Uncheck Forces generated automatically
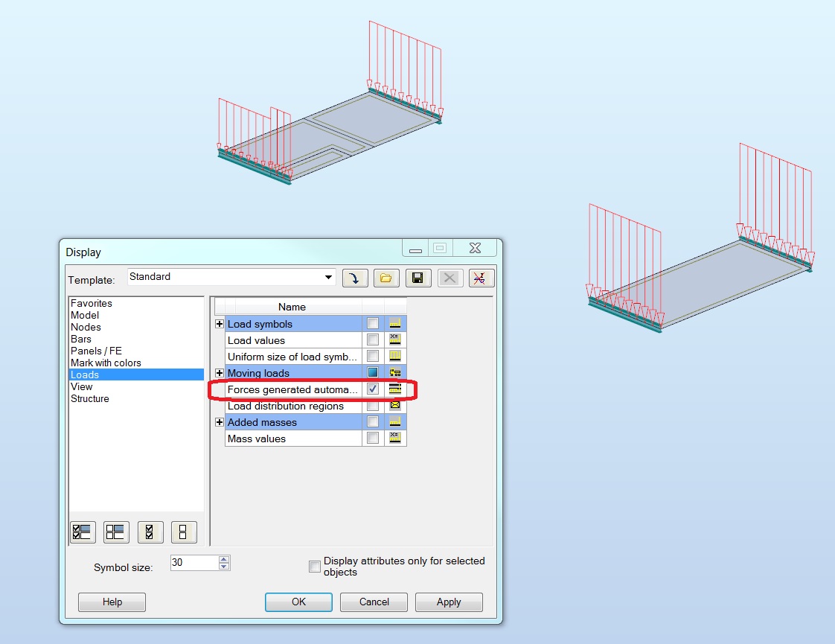 (372, 389)
